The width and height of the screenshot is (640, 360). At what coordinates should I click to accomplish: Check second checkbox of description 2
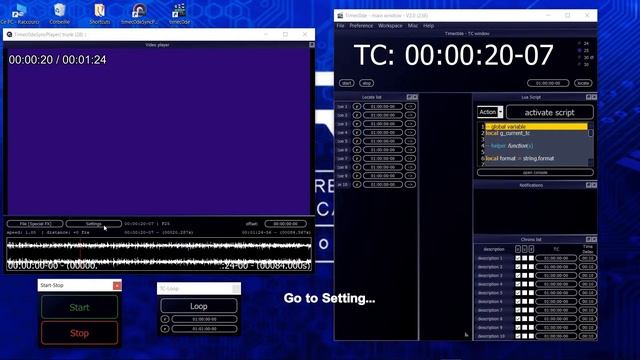pyautogui.click(x=524, y=267)
